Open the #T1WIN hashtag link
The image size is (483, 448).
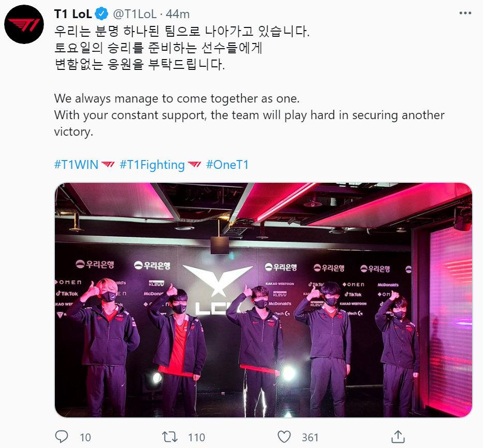[x=76, y=165]
